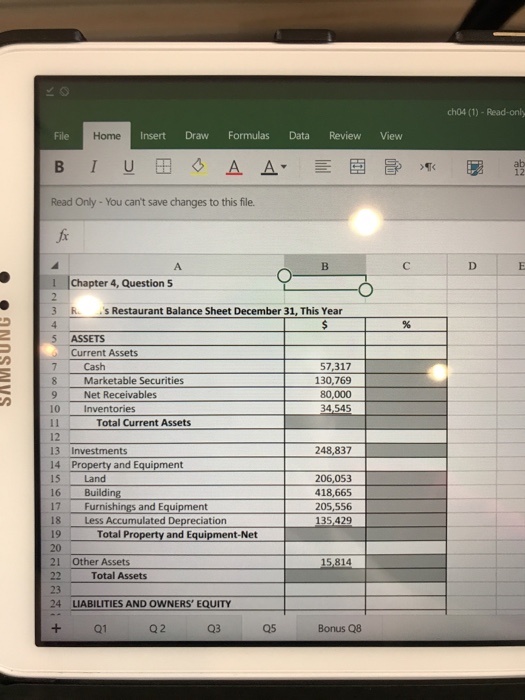Select Net Receivables value 80,000

tap(325, 394)
